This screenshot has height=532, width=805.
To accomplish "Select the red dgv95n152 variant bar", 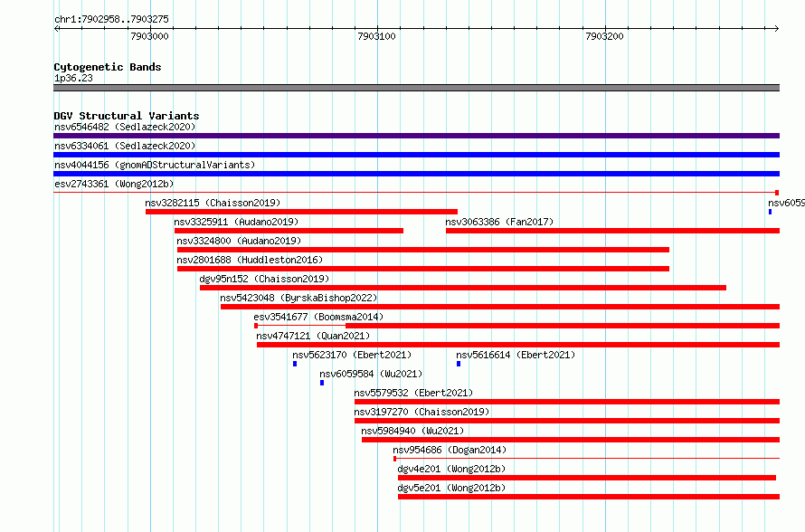I will tap(463, 288).
